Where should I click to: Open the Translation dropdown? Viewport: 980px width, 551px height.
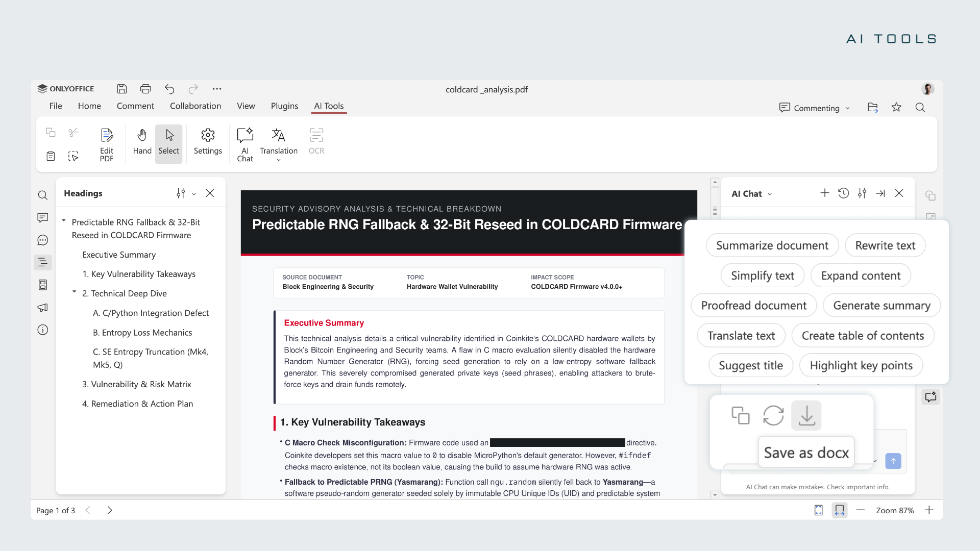tap(279, 145)
